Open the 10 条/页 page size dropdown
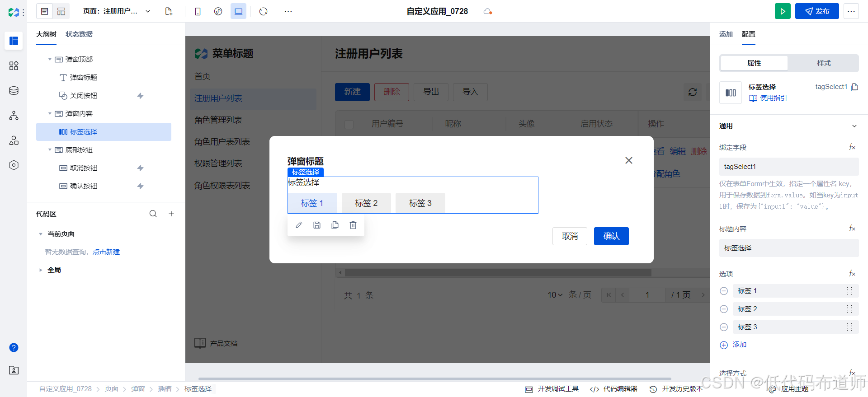 pos(555,295)
